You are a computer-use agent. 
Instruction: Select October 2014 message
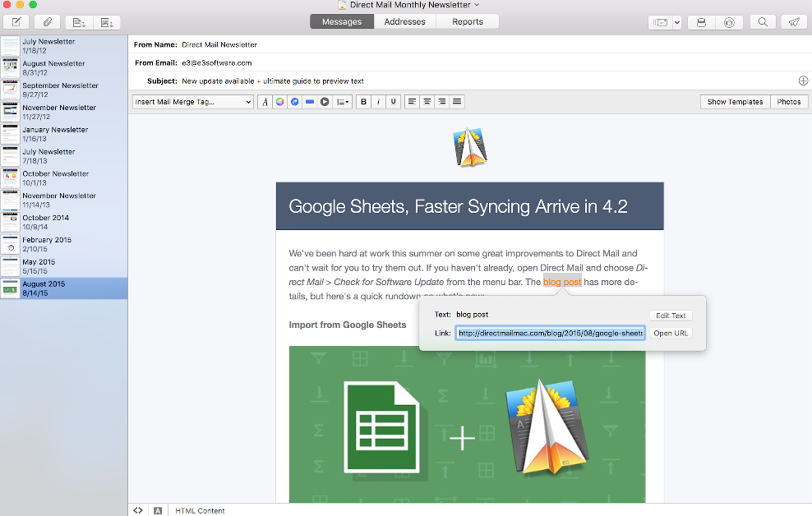tap(64, 222)
